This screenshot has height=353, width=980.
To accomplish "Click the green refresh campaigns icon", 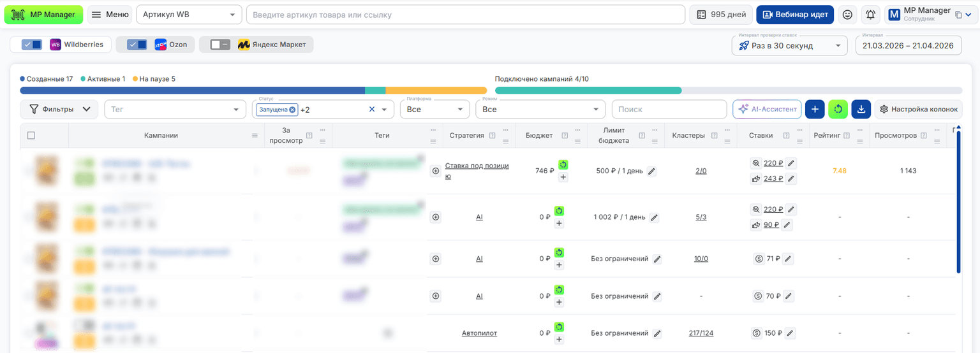I will click(x=838, y=110).
